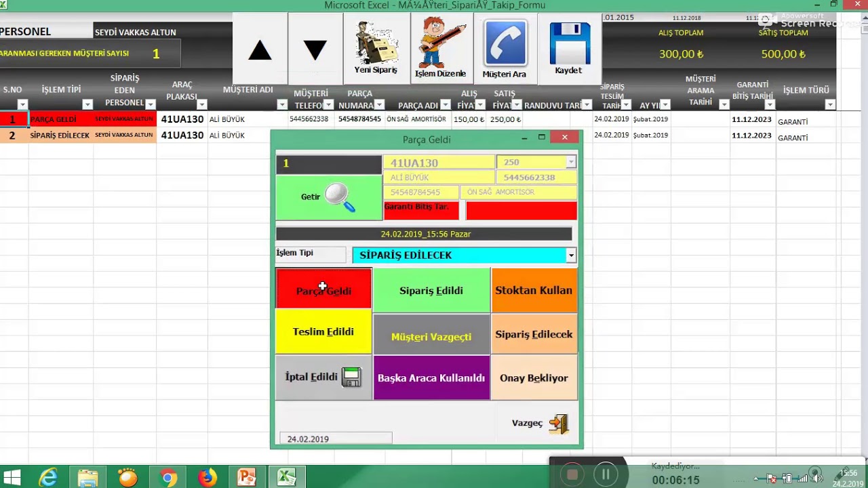868x488 pixels.
Task: Open MÜŞTERİ ADI column filter dropdown
Action: (x=282, y=104)
